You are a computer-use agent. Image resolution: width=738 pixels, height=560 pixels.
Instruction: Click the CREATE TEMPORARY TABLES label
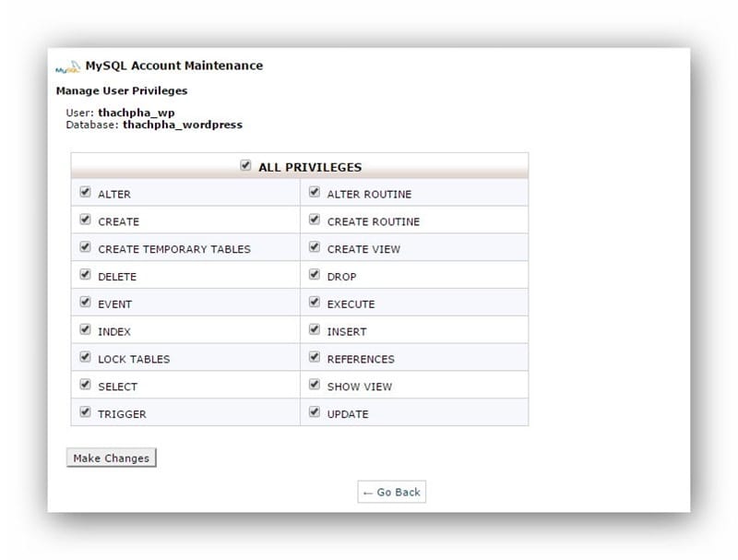pyautogui.click(x=174, y=249)
